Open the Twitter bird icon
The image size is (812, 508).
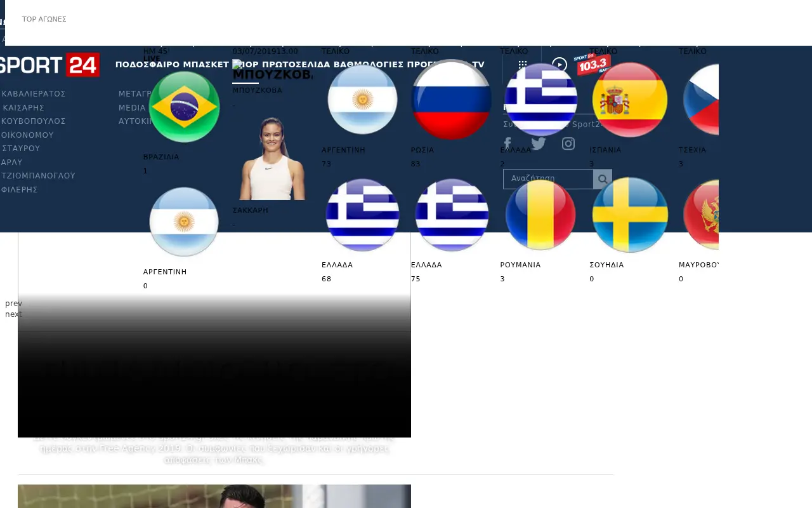539,144
